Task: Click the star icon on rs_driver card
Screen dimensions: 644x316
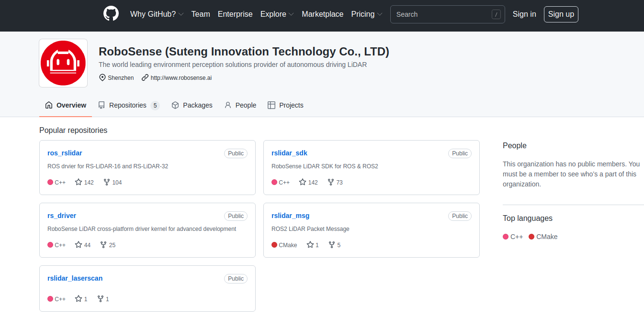Action: coord(79,245)
